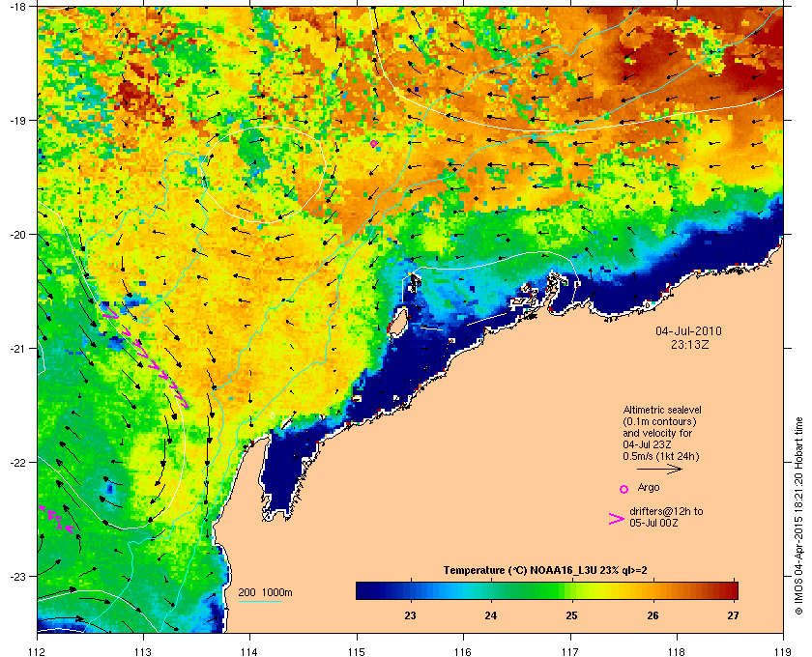Click the latitude axis label -18
This screenshot has width=812, height=657.
tap(17, 6)
